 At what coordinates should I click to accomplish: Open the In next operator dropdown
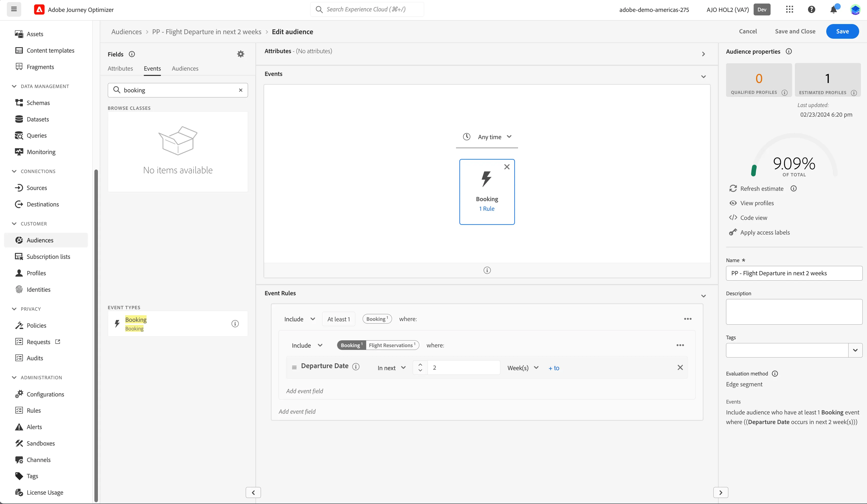[x=391, y=368]
